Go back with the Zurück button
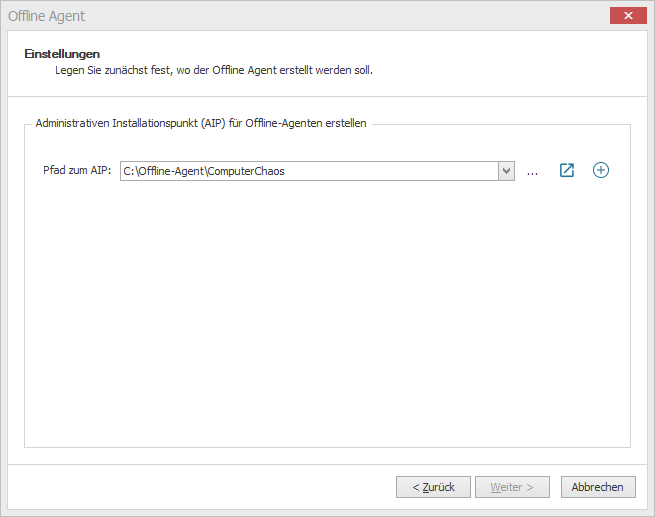 432,487
